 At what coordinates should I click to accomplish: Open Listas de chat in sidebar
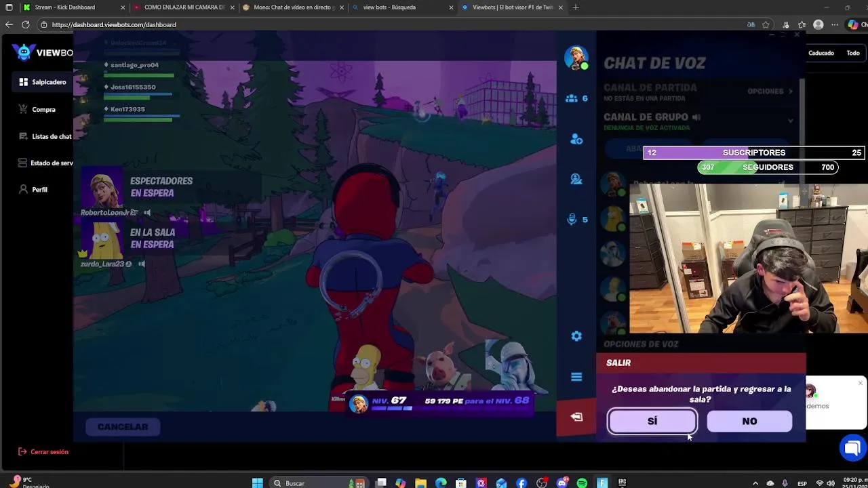click(x=43, y=136)
